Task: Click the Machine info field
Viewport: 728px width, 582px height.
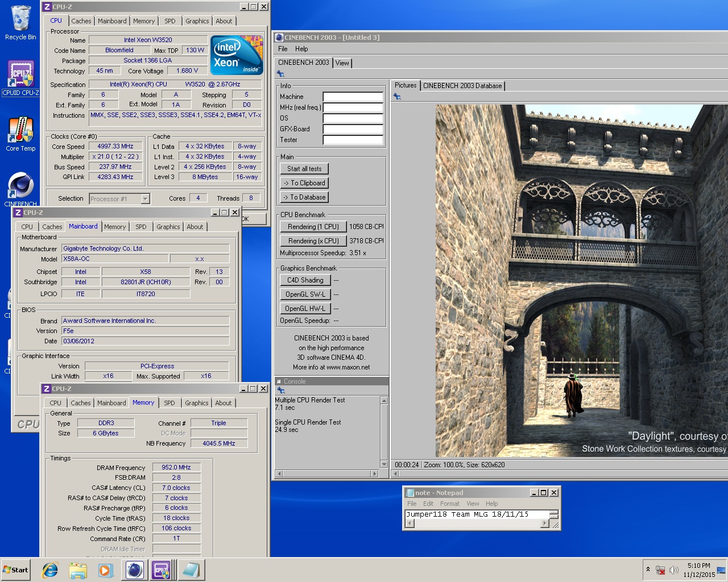Action: coord(353,97)
